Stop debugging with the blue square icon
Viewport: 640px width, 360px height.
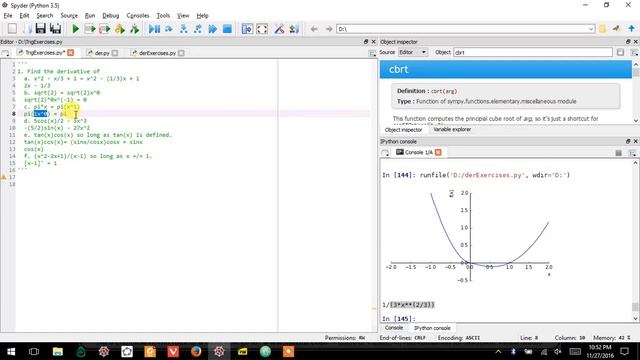point(227,29)
